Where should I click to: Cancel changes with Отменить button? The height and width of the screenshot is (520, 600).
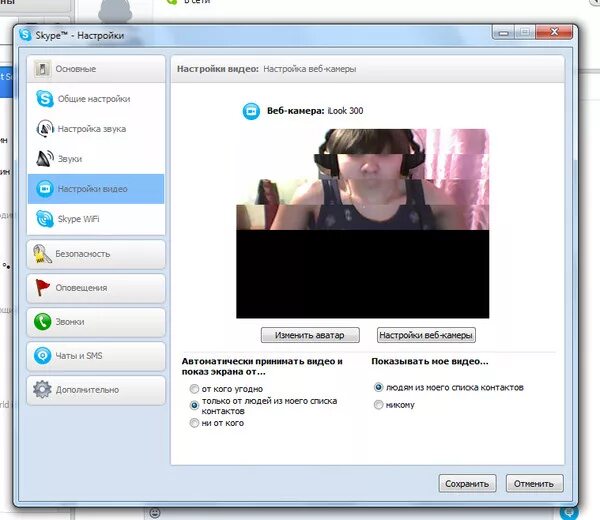[534, 484]
